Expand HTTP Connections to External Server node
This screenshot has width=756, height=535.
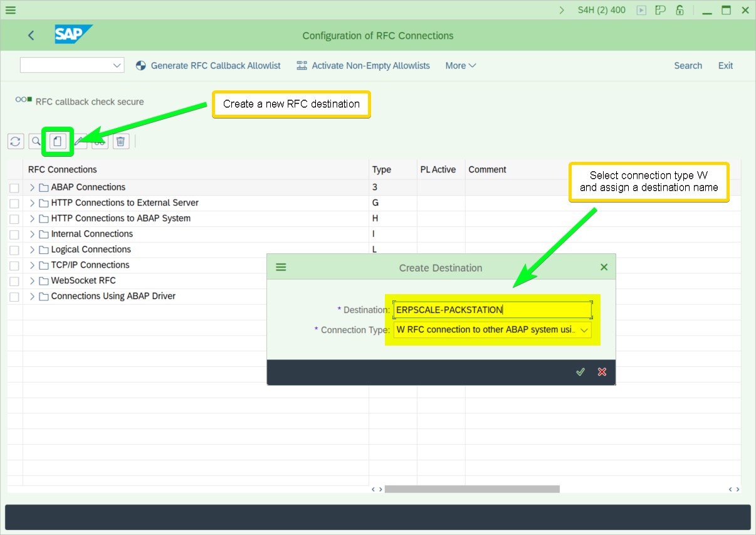point(33,203)
